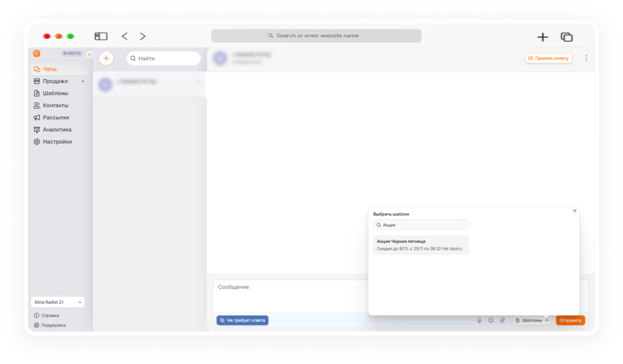The image size is (623, 364).
Task: Open the emoji picker icon
Action: tap(491, 320)
